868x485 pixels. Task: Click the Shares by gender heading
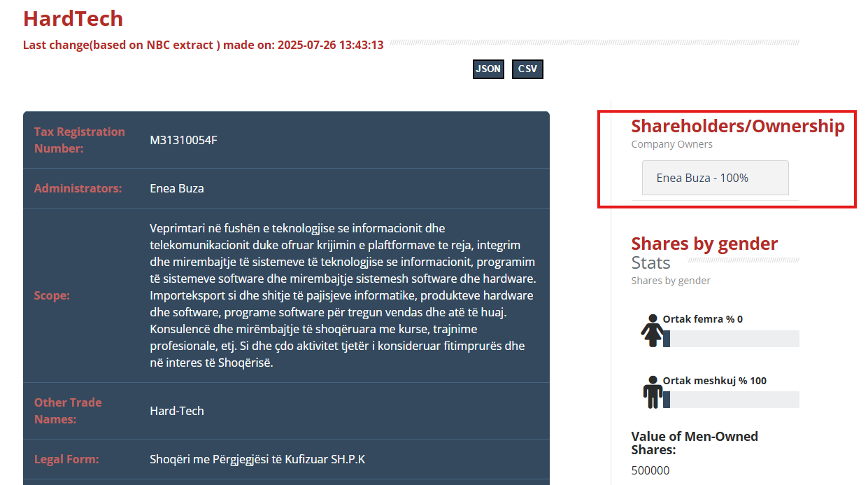click(x=704, y=244)
